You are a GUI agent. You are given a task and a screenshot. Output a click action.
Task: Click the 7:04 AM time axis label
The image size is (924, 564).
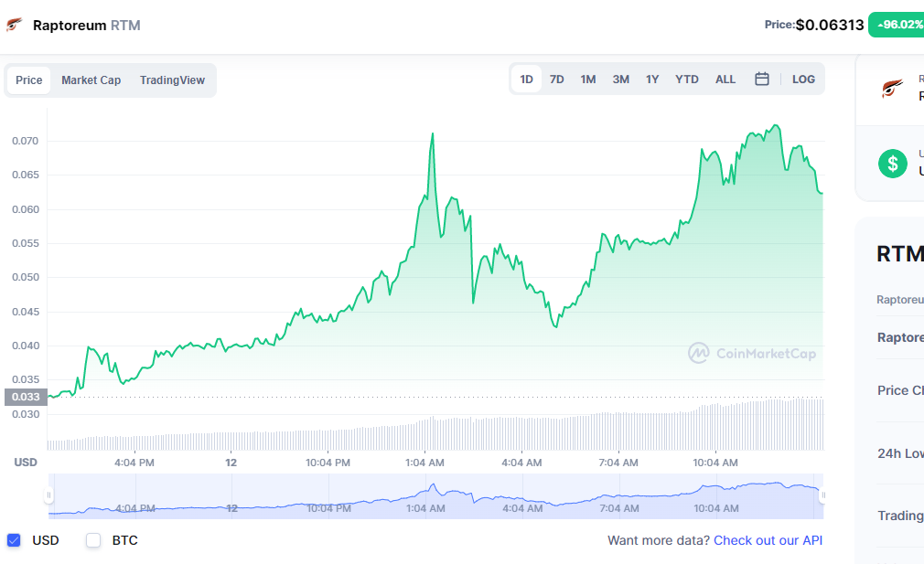coord(618,463)
